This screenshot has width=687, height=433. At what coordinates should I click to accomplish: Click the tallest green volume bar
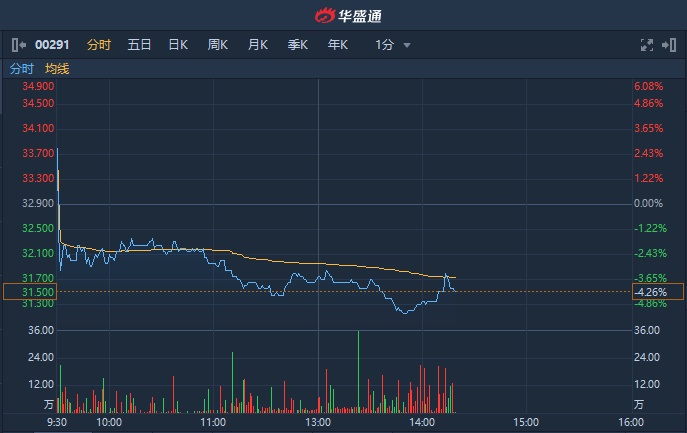(x=358, y=372)
